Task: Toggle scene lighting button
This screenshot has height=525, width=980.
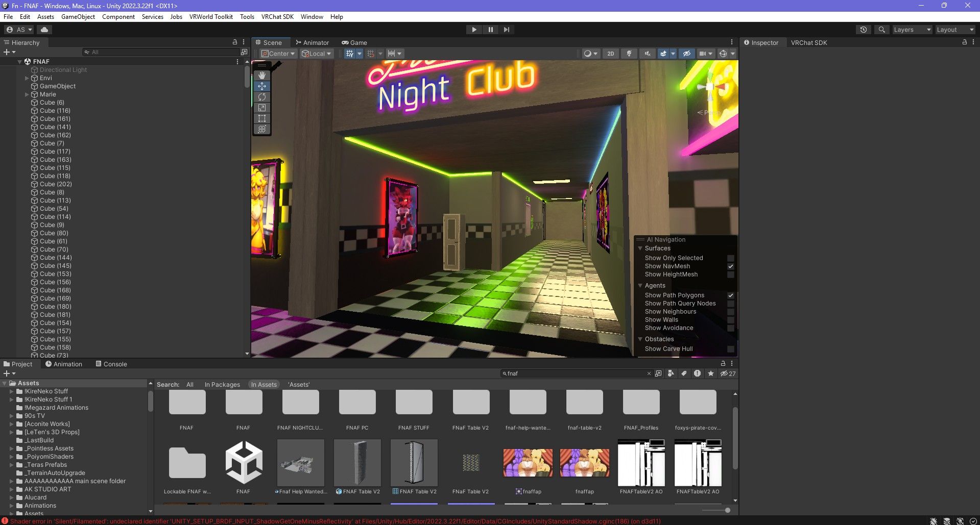Action: pos(629,54)
